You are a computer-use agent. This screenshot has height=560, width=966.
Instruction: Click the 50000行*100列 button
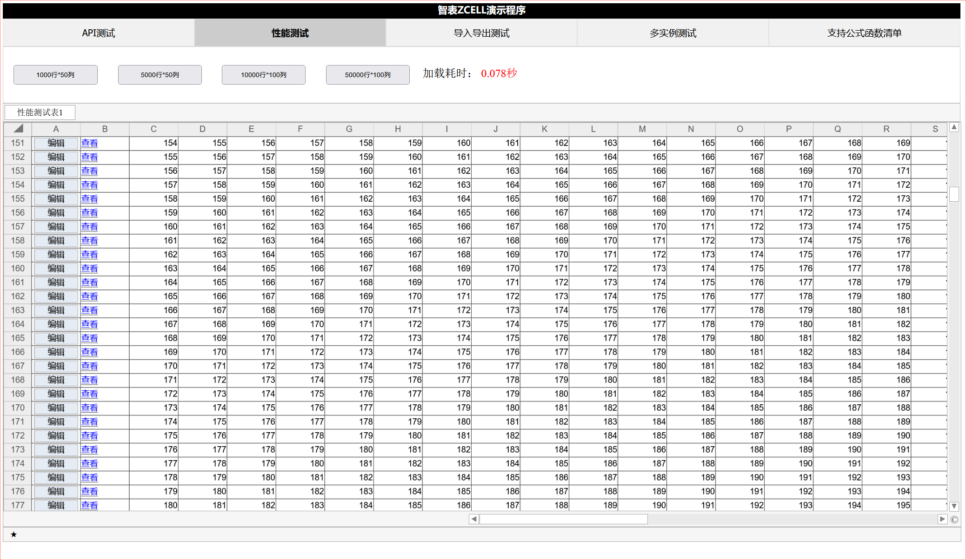[x=367, y=75]
